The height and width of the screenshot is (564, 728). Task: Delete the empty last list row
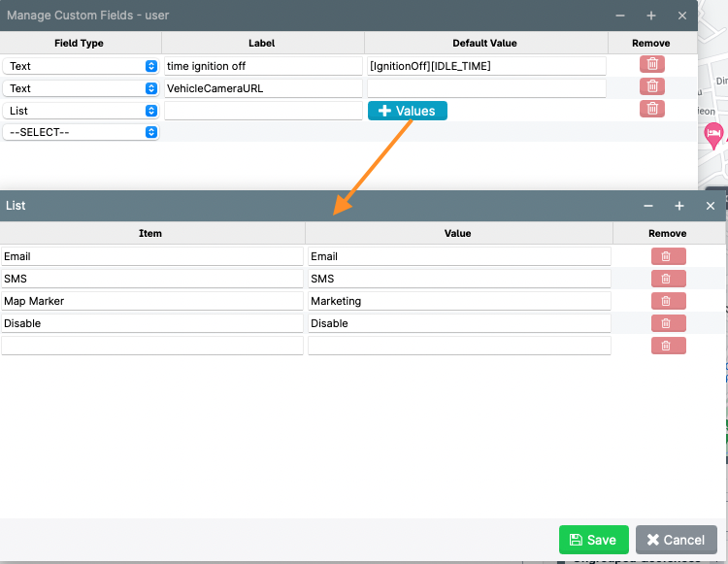[x=668, y=346]
